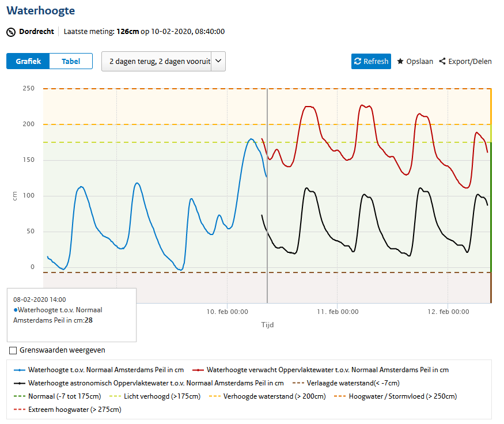Screen dimensions: 504x424
Task: Switch to the Tabel tab
Action: pyautogui.click(x=71, y=61)
